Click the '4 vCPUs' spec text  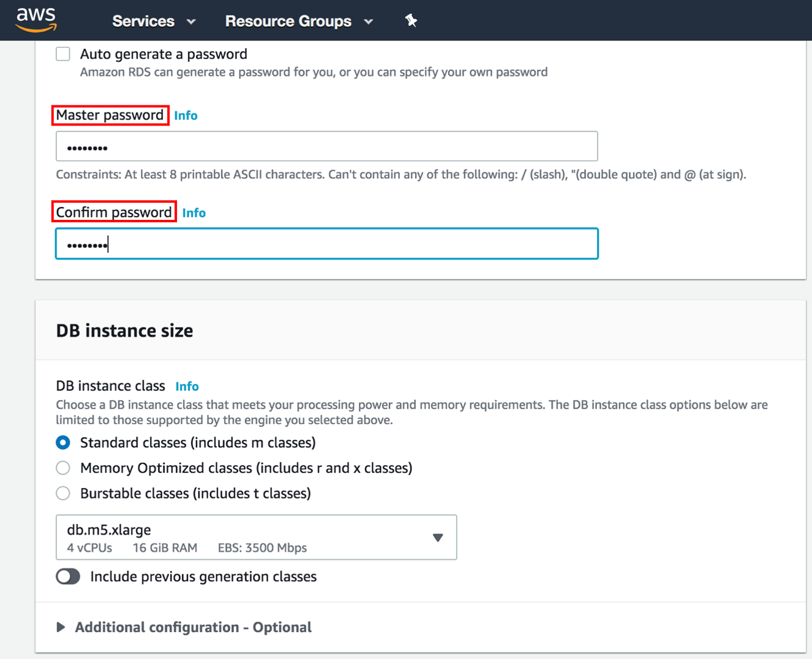[89, 548]
